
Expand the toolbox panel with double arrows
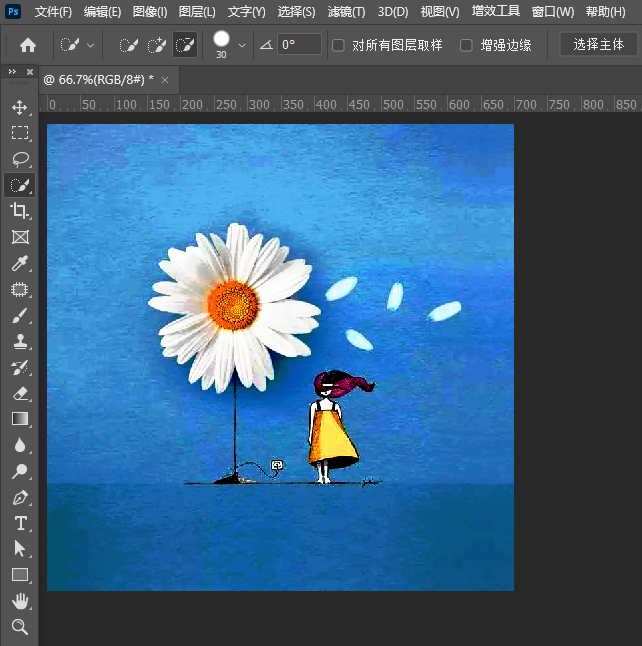point(12,72)
